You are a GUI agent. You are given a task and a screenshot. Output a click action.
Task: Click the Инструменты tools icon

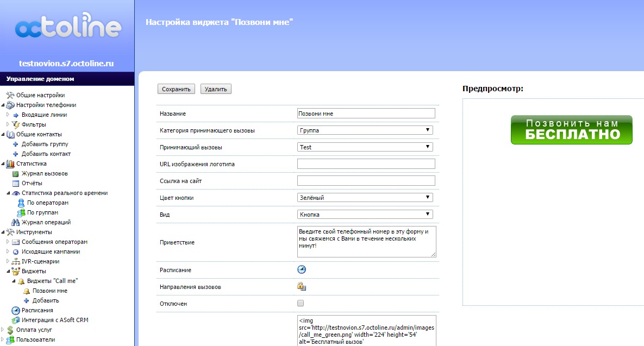point(10,232)
